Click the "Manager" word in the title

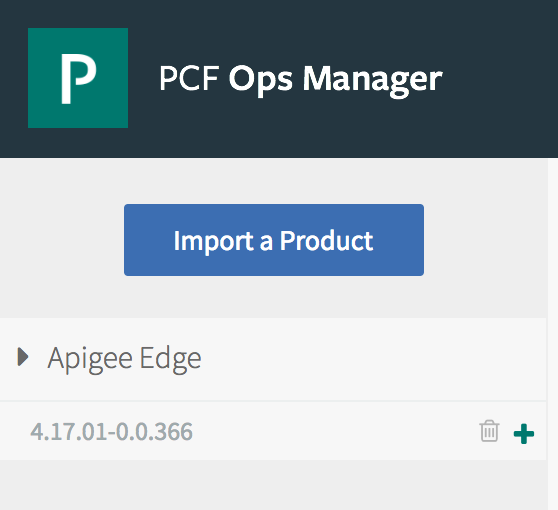click(x=372, y=80)
